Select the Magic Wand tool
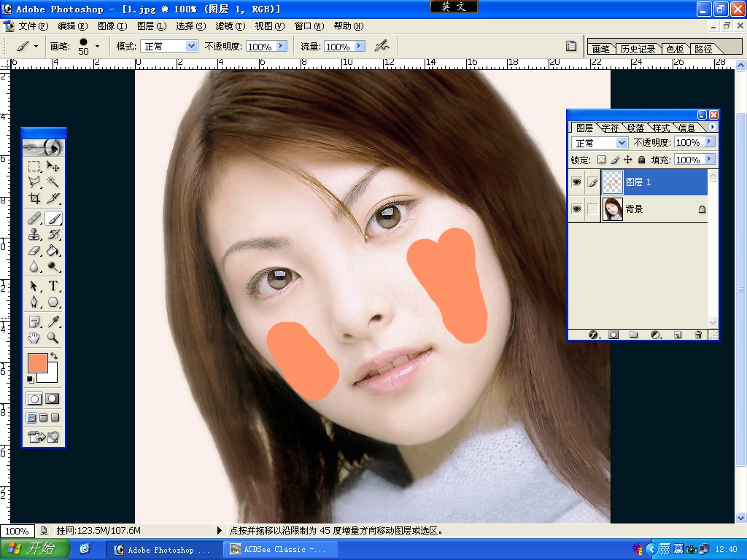The width and height of the screenshot is (747, 560). pyautogui.click(x=53, y=182)
